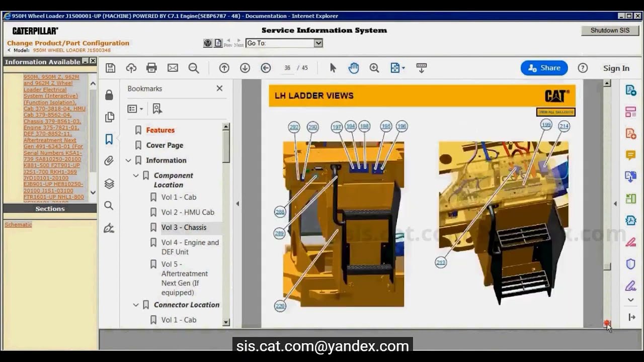The height and width of the screenshot is (362, 644).
Task: Click the Schematic section link
Action: (x=18, y=225)
